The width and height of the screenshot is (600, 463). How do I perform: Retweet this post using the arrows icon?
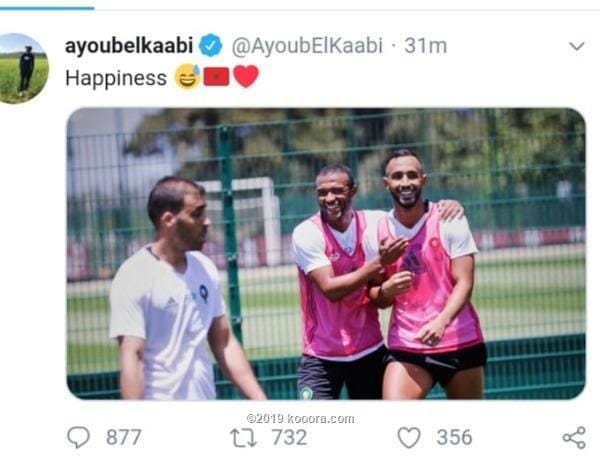click(243, 438)
